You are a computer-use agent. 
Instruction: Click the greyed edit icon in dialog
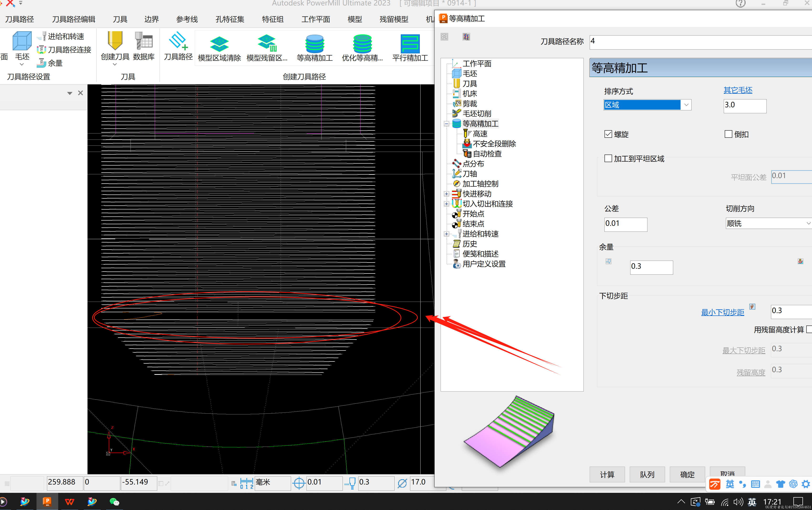(x=444, y=37)
